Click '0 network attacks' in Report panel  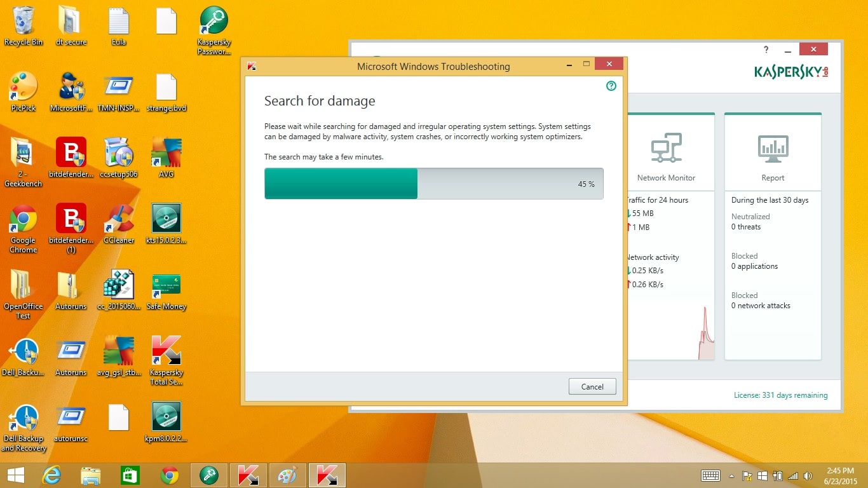761,306
